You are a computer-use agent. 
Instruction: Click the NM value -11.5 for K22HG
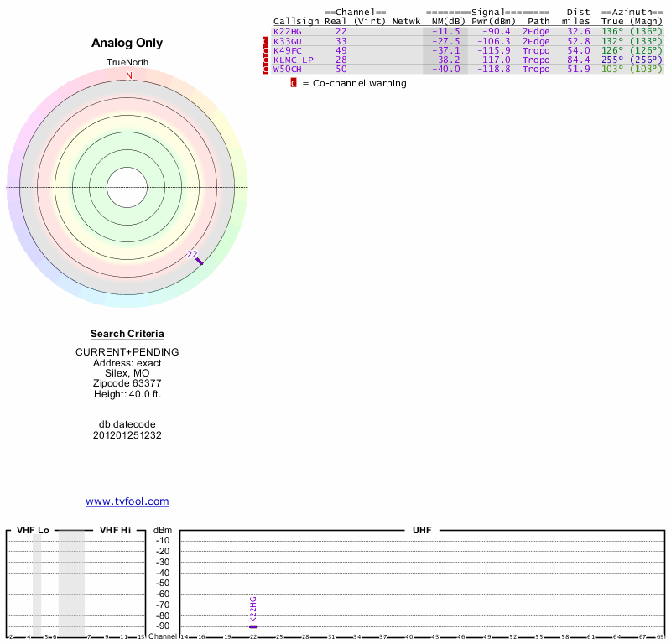pos(446,32)
